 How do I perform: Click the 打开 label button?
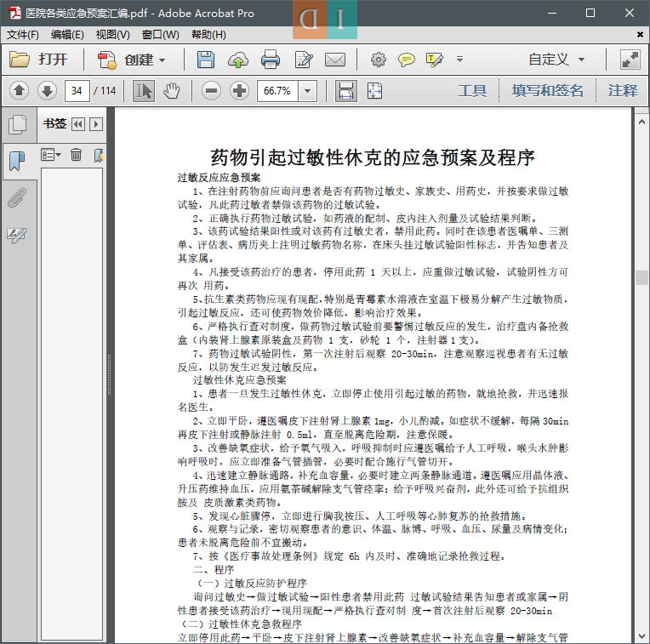tap(53, 60)
